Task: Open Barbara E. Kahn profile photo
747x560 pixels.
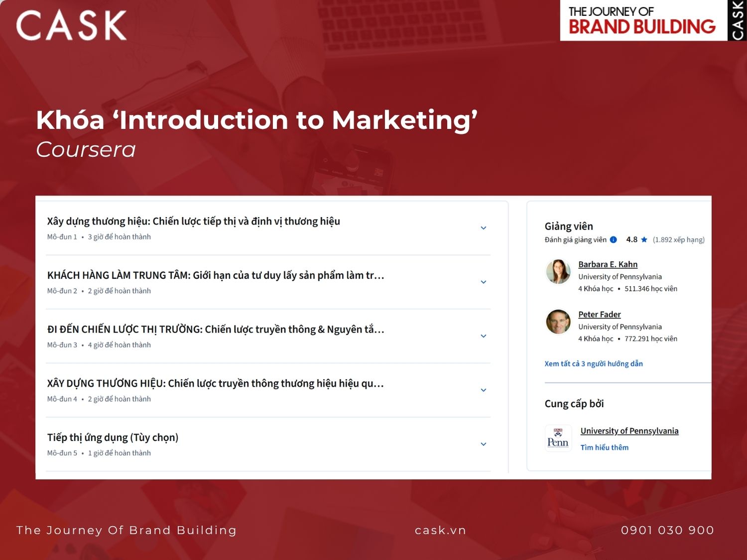Action: pos(558,271)
